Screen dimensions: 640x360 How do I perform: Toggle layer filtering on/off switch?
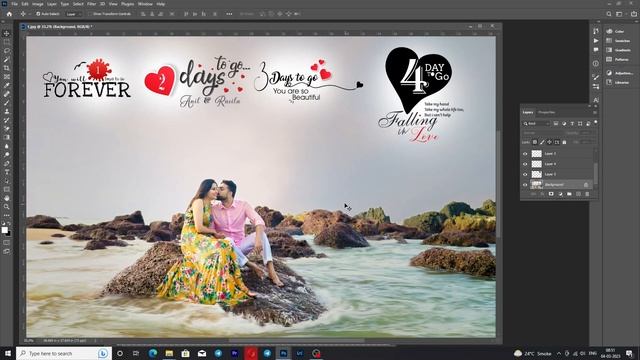[596, 122]
